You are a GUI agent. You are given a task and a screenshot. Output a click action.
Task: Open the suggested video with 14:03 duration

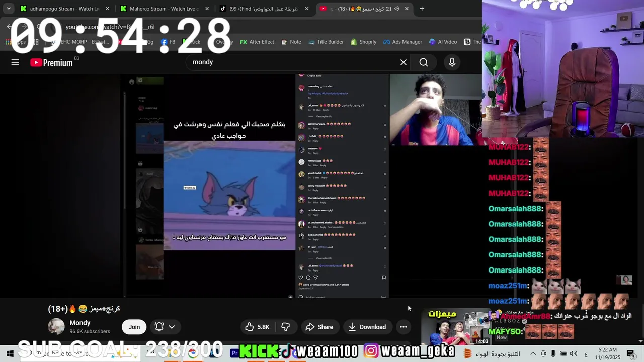pyautogui.click(x=455, y=328)
